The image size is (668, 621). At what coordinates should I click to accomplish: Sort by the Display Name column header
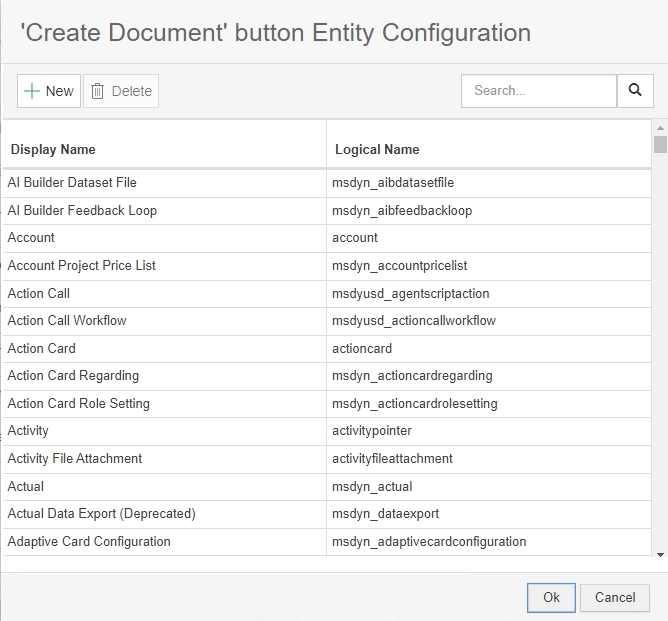click(x=52, y=149)
